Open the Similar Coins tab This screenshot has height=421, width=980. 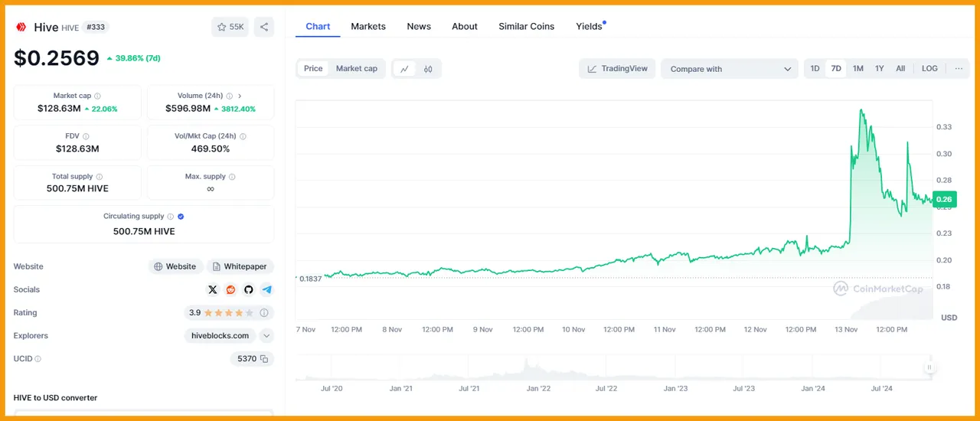click(x=527, y=27)
